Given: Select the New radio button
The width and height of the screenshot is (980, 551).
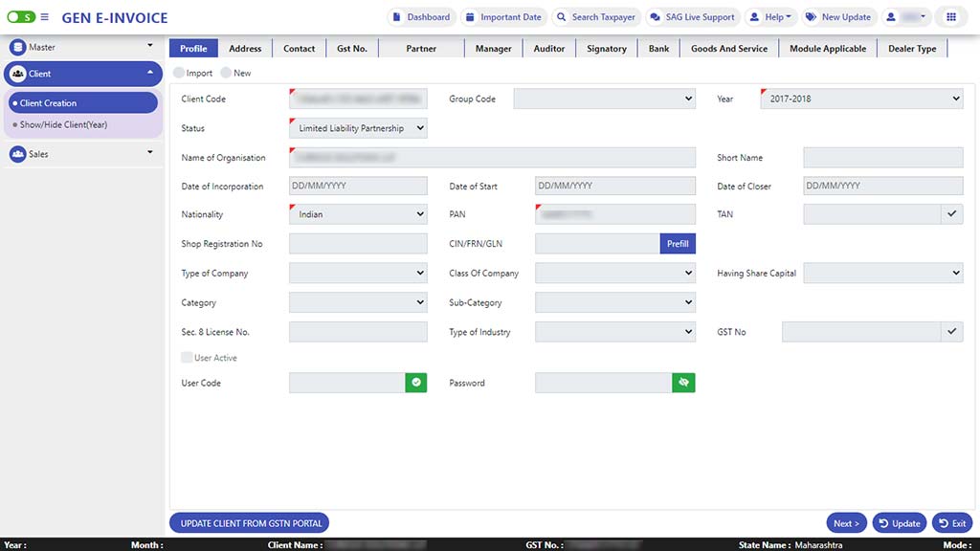Looking at the screenshot, I should 227,73.
